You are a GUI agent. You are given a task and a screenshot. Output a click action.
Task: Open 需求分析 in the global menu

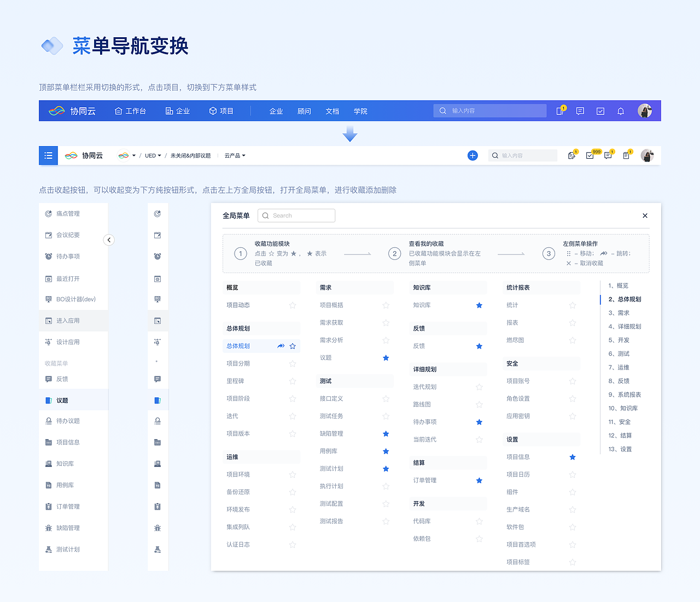(331, 340)
